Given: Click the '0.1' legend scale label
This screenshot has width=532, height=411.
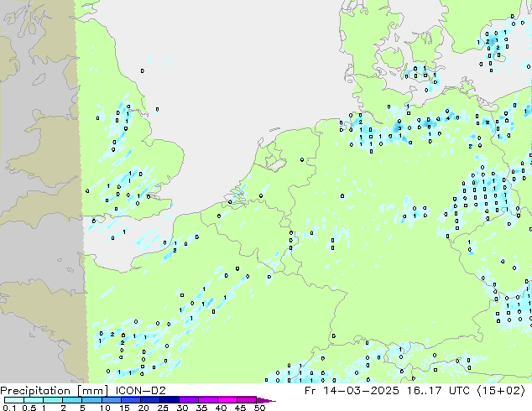Looking at the screenshot, I should [9, 408].
